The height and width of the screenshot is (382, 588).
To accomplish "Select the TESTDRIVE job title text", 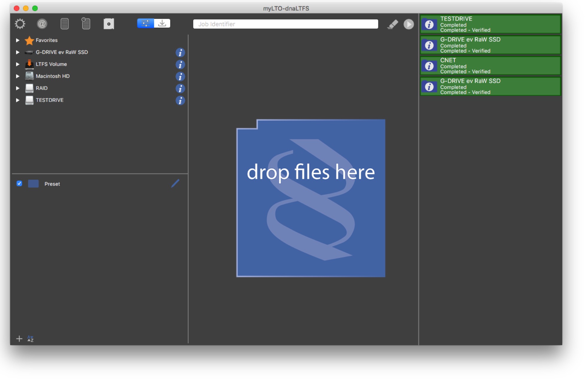I will [456, 19].
